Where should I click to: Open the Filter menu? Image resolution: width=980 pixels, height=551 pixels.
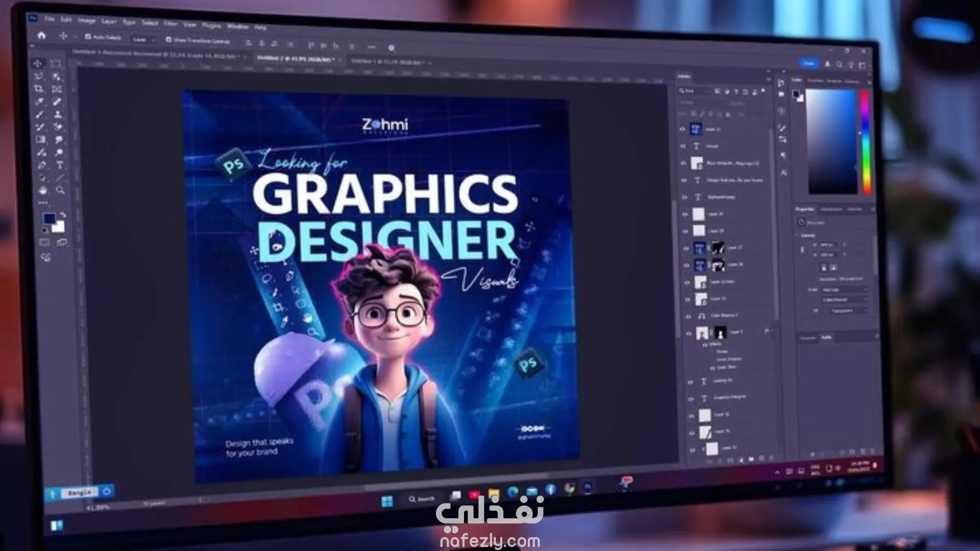click(x=170, y=23)
